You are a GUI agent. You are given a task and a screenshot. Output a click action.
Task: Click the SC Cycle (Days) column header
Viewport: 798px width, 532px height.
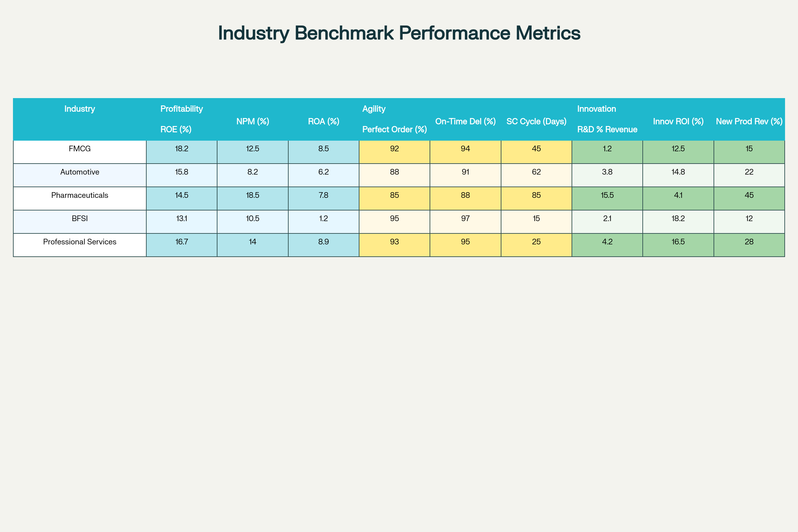point(536,121)
